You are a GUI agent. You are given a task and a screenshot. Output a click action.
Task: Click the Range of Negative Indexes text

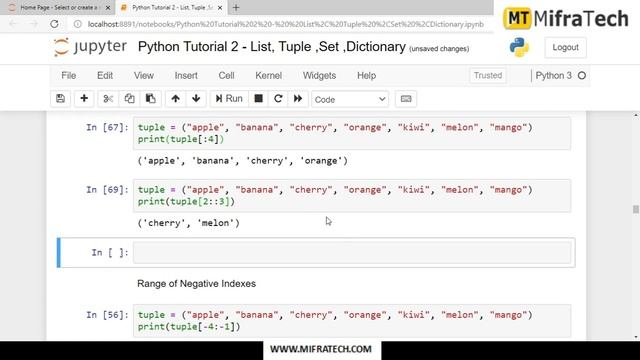click(196, 284)
